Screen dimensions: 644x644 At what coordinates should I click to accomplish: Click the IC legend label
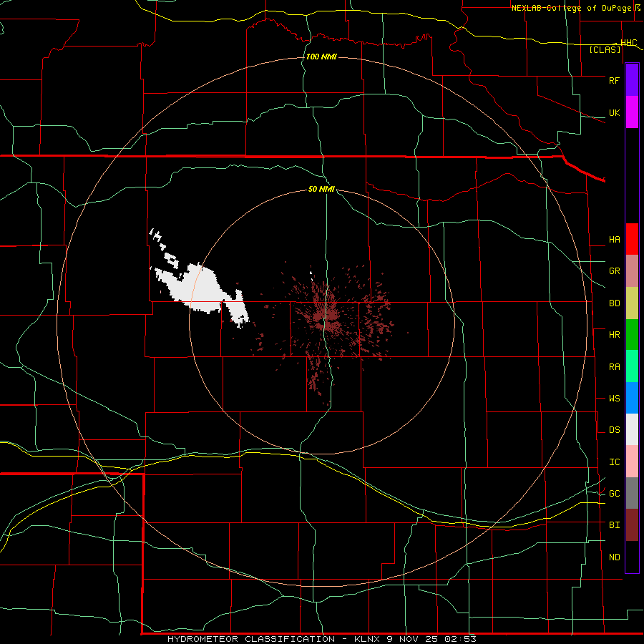614,462
